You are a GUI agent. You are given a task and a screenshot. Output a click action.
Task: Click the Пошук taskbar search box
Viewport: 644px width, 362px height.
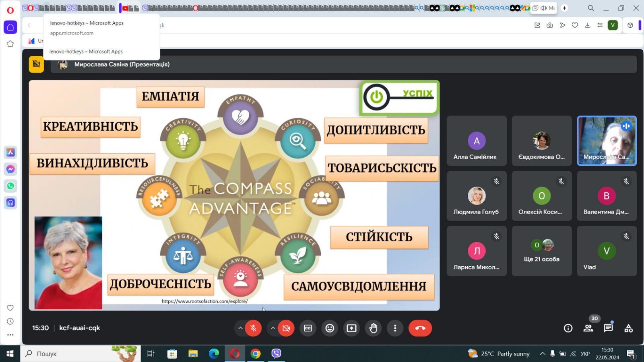point(80,354)
